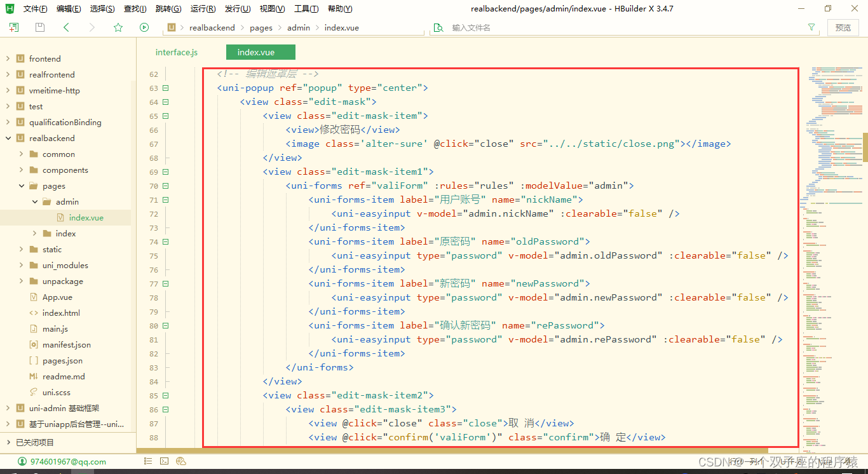The height and width of the screenshot is (474, 868).
Task: Click the test project icon
Action: point(20,106)
